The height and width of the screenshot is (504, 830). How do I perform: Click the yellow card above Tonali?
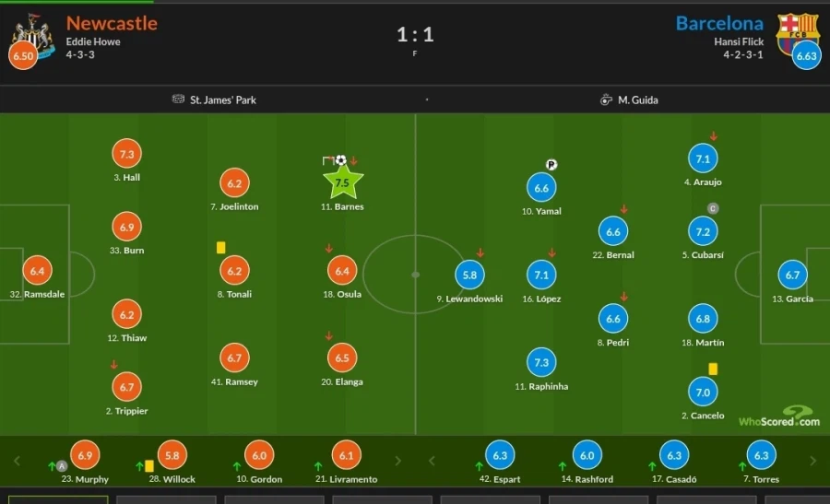pyautogui.click(x=221, y=247)
